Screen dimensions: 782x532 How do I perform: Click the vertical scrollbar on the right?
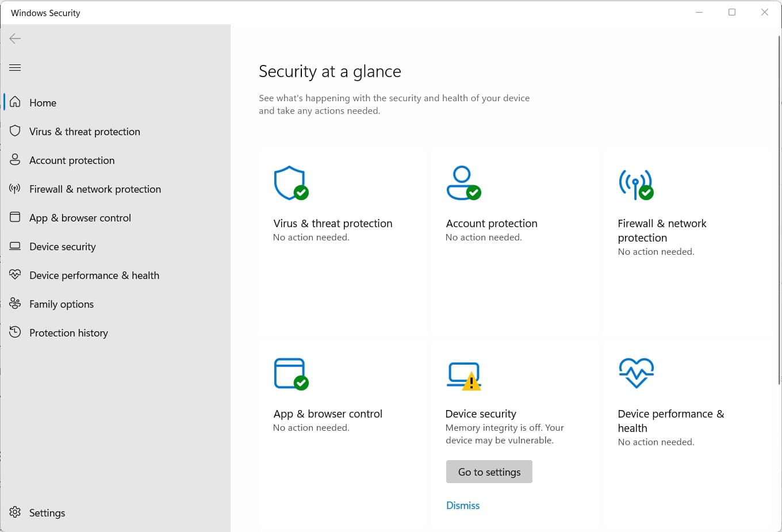(779, 210)
